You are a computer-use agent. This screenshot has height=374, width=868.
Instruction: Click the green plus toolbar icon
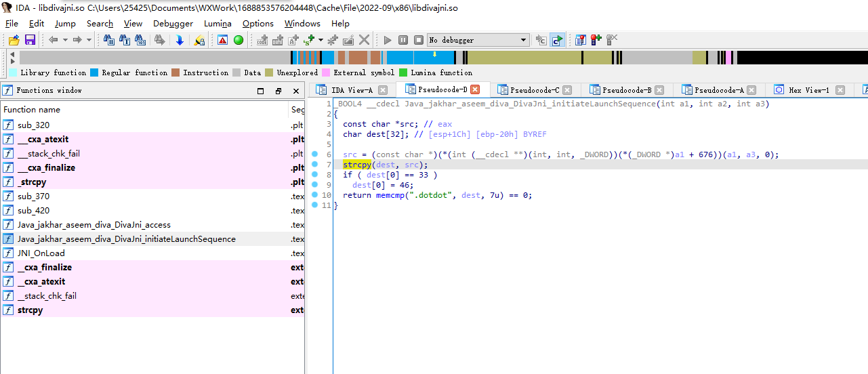click(310, 40)
